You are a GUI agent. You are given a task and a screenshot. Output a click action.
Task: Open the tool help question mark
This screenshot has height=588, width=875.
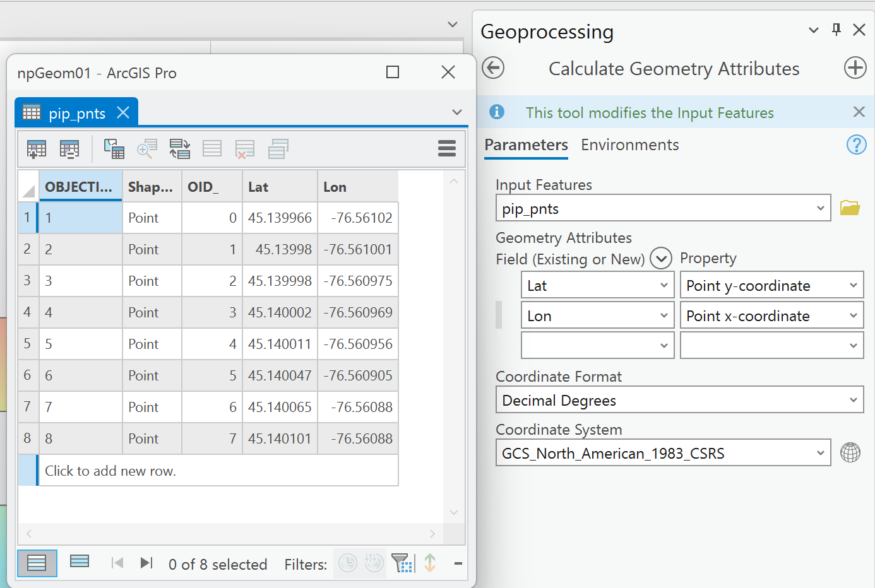pos(856,144)
